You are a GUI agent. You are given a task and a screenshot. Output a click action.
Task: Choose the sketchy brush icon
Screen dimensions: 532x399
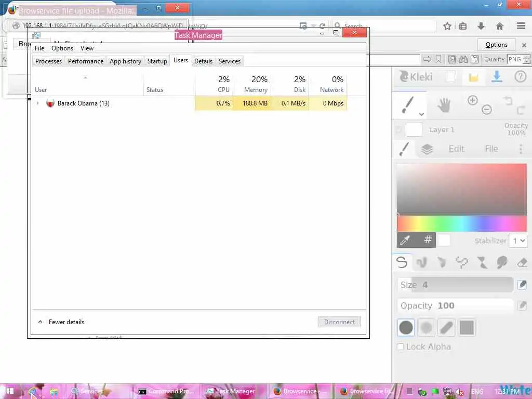click(442, 262)
